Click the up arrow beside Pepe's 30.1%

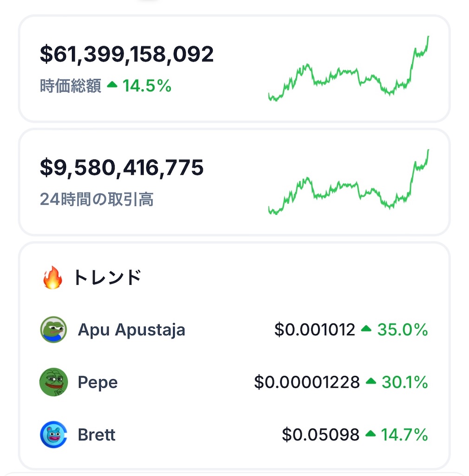coord(371,381)
